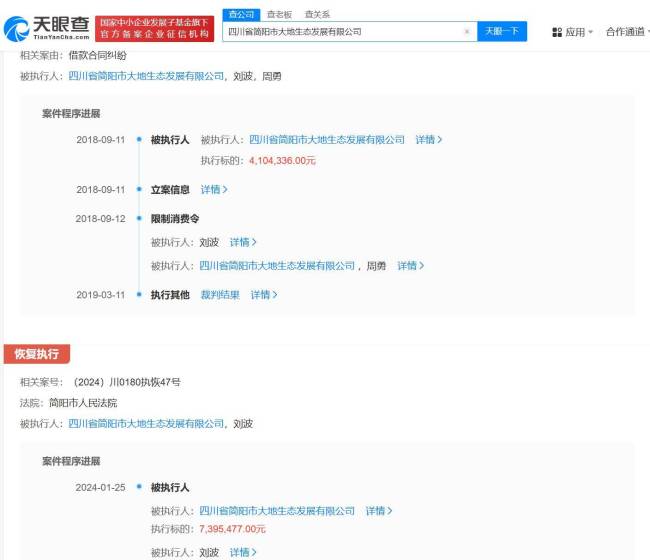650x560 pixels.
Task: Open company link under 限制消费令
Action: click(x=277, y=266)
